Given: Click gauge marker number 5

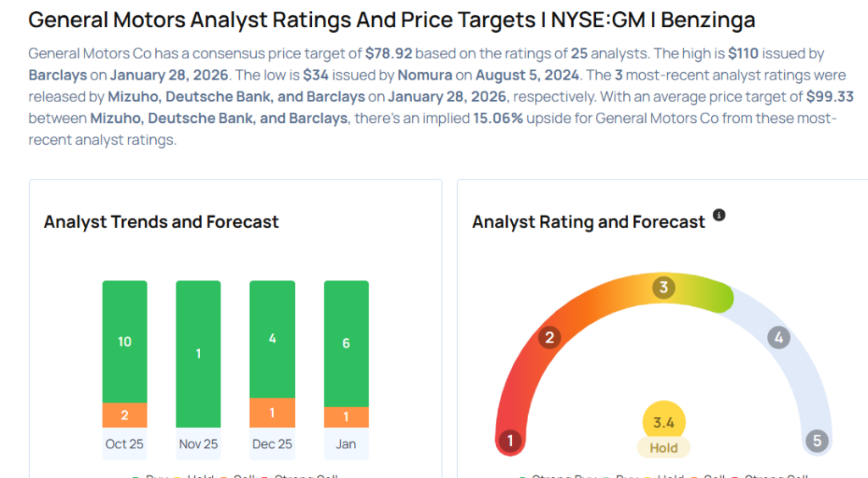Looking at the screenshot, I should point(817,441).
